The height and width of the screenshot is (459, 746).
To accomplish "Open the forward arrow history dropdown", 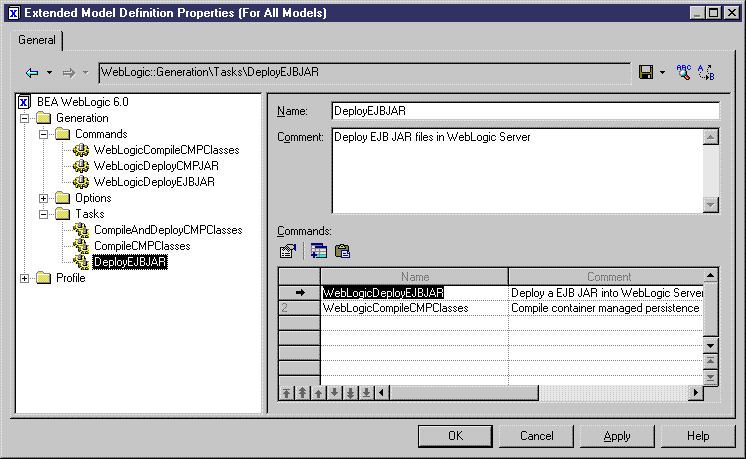I will click(86, 73).
